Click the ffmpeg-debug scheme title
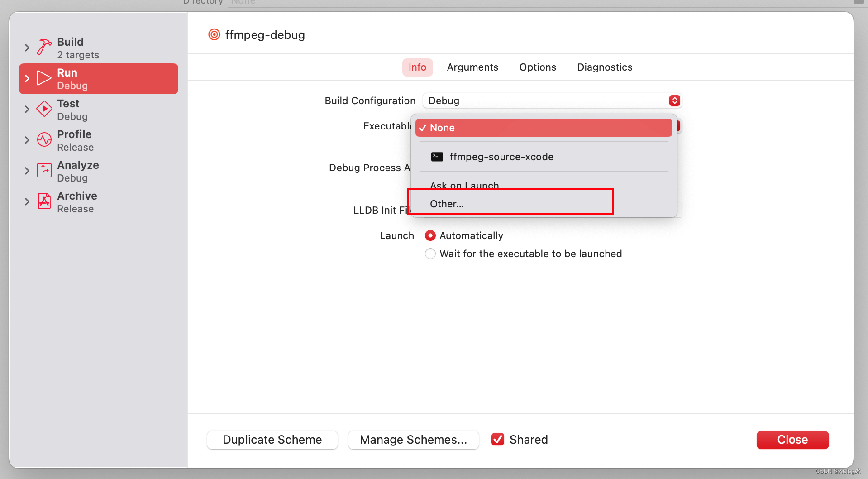Screen dimensions: 868x479 click(265, 35)
